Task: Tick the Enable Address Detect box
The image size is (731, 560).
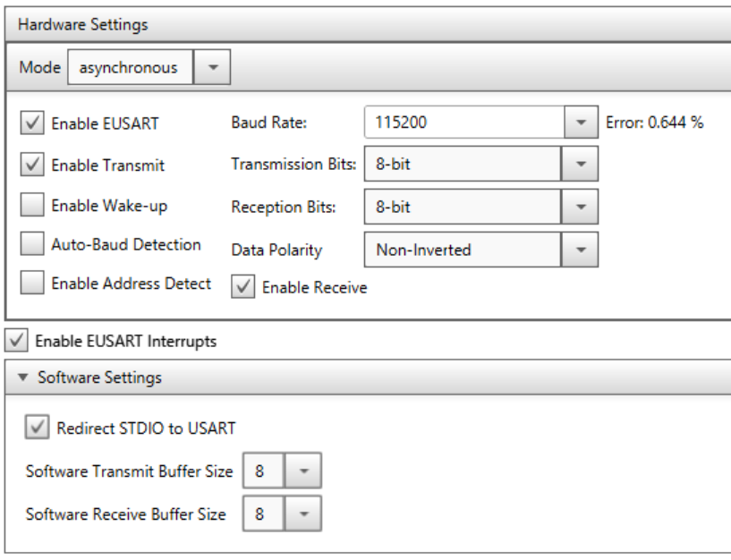Action: 32,283
